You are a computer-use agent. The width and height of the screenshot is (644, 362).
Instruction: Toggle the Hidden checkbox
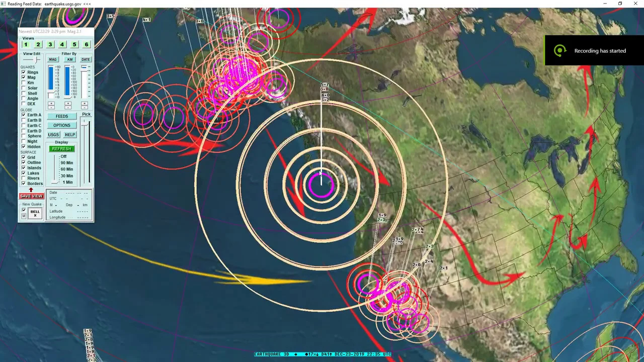23,147
